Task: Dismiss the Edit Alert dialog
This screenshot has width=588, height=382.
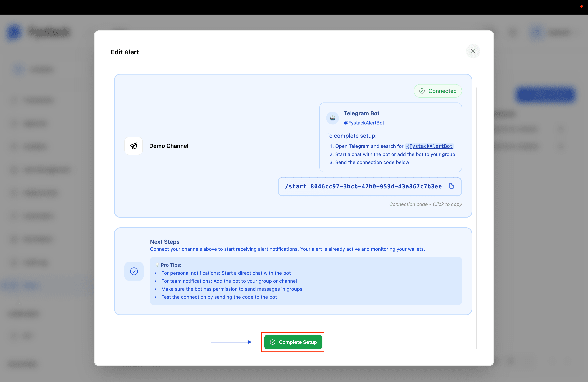Action: click(473, 51)
